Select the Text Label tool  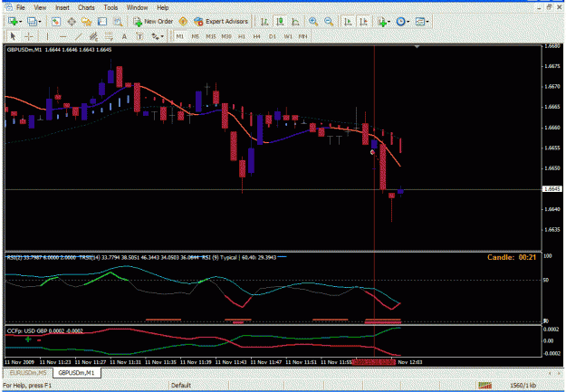coord(139,36)
